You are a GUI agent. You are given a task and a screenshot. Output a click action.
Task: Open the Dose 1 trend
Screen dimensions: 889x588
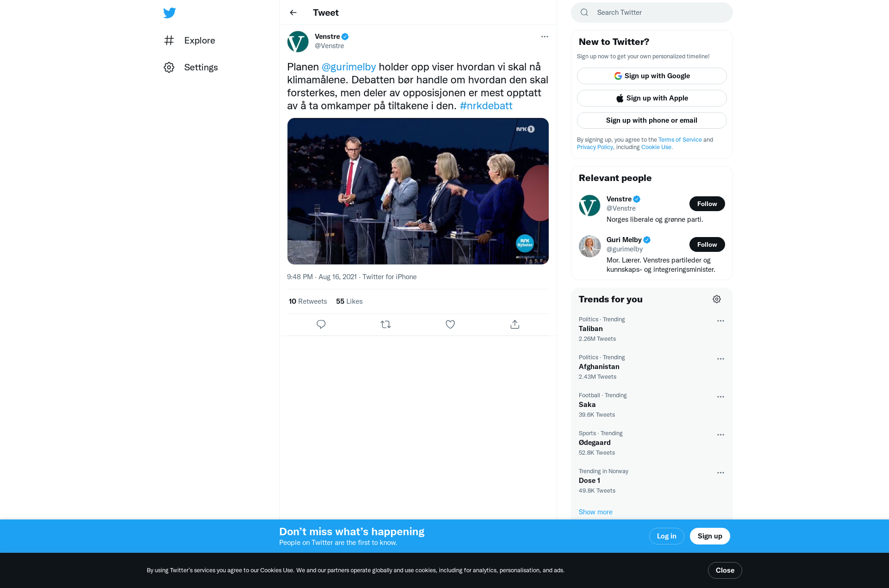click(x=651, y=481)
